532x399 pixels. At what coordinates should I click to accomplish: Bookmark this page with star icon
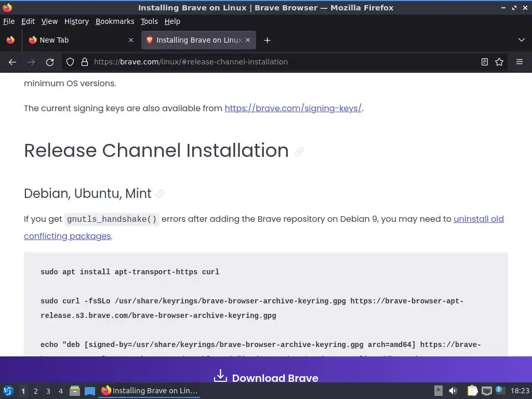[499, 62]
